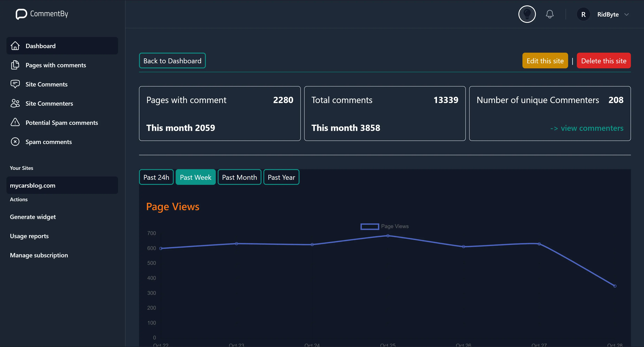
Task: Open Usage reports from Actions
Action: (29, 236)
